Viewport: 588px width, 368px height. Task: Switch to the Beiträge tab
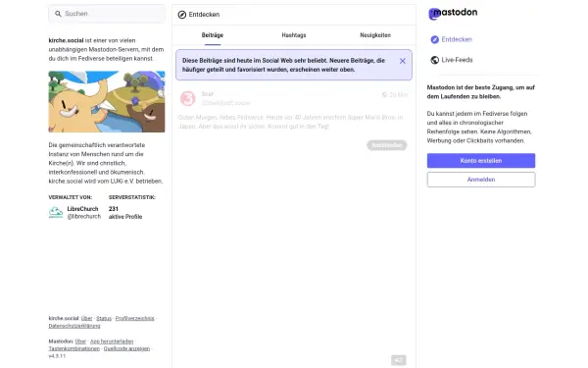tap(213, 35)
